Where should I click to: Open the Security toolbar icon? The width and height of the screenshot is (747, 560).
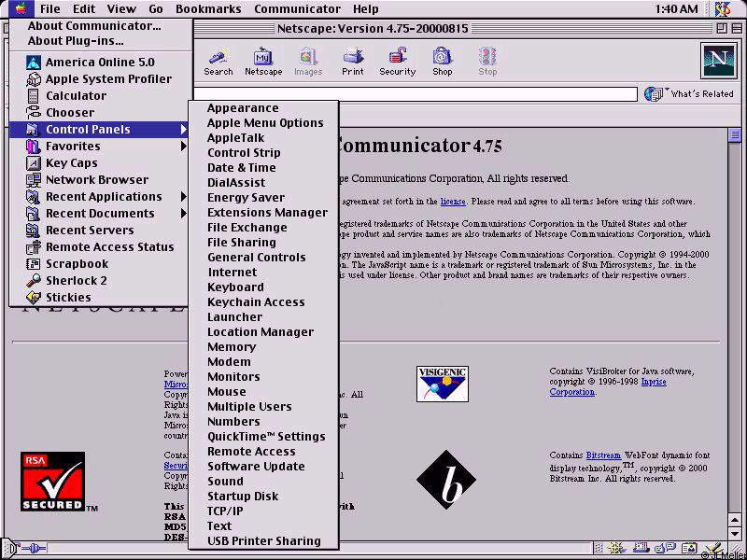tap(398, 62)
